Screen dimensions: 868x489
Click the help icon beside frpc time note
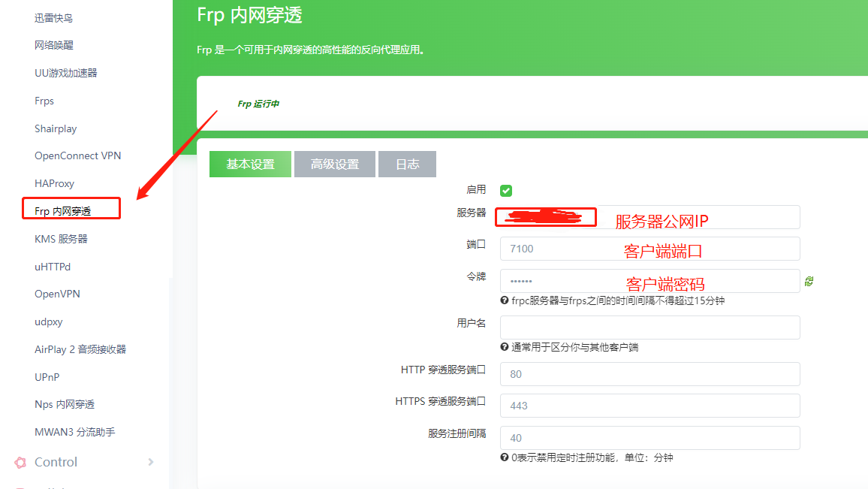pos(505,300)
